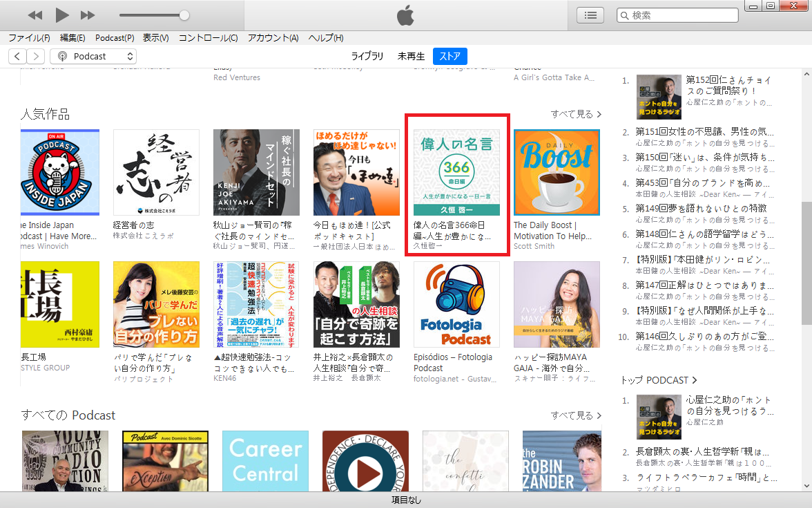Click the previous track rewind button
Viewport: 812px width, 508px height.
point(35,15)
